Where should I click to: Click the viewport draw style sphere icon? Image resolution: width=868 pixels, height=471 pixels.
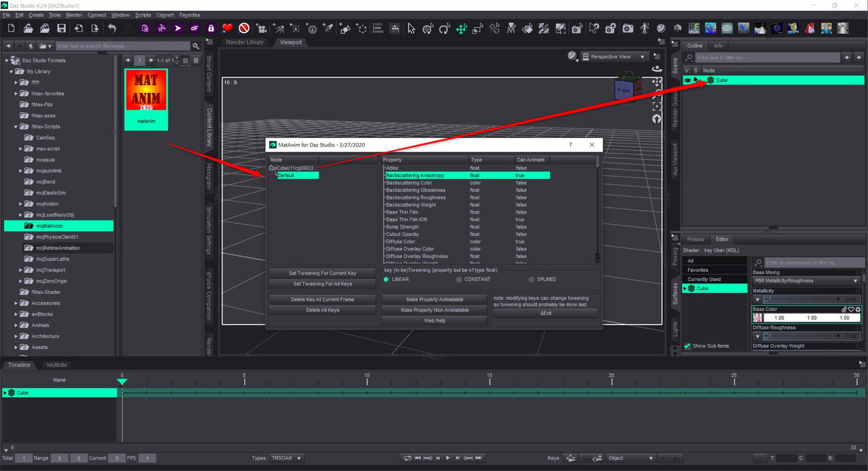(572, 56)
